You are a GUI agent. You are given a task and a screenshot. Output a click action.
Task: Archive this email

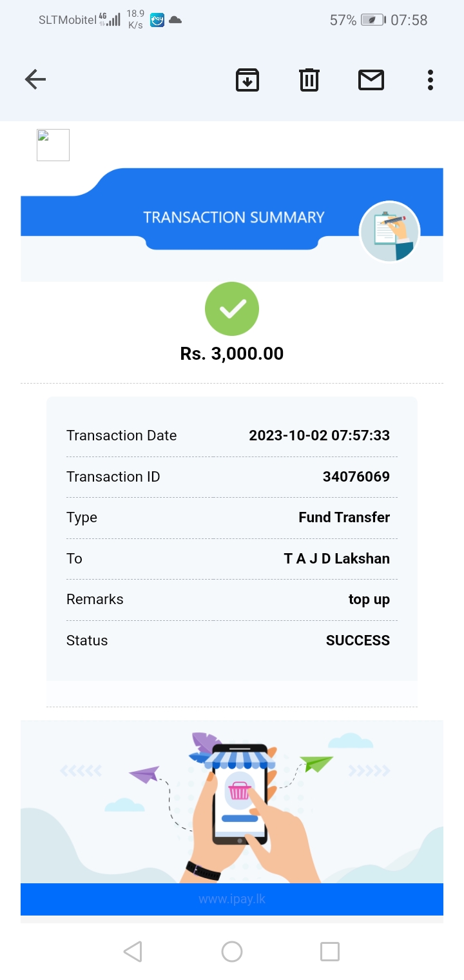click(x=247, y=80)
